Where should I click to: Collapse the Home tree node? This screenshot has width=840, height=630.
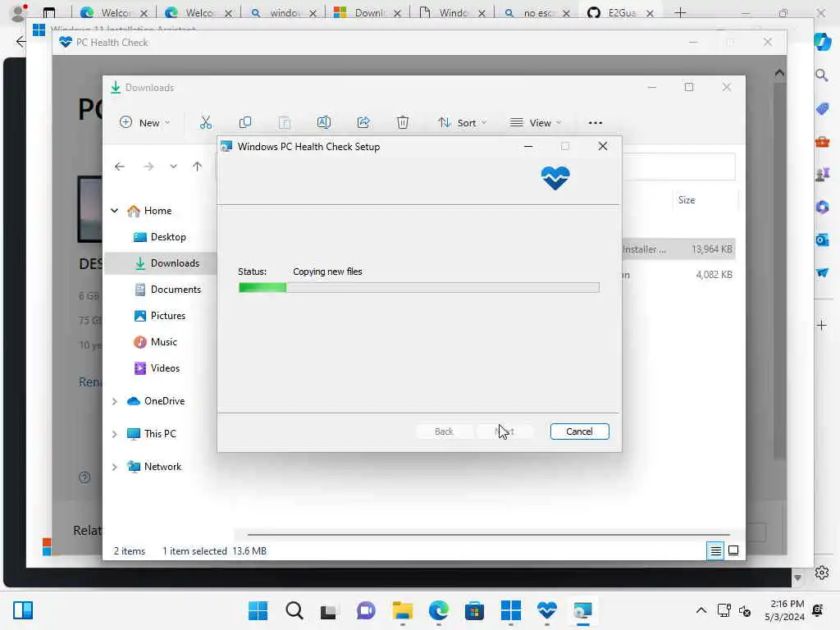coord(114,211)
